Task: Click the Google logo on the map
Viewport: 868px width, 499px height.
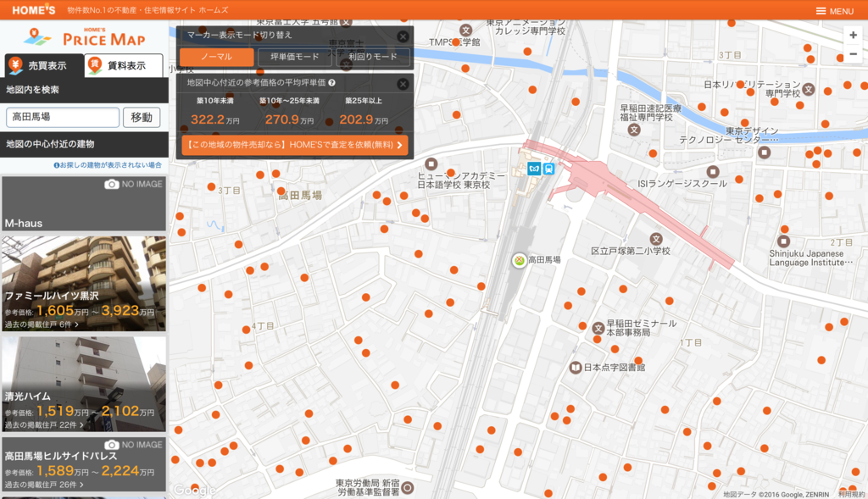Action: pos(194,491)
